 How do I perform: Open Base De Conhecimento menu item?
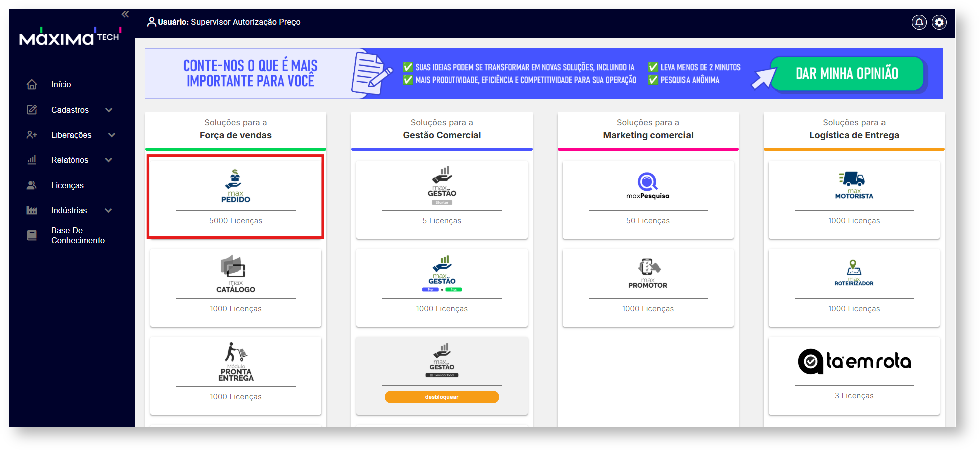(78, 235)
